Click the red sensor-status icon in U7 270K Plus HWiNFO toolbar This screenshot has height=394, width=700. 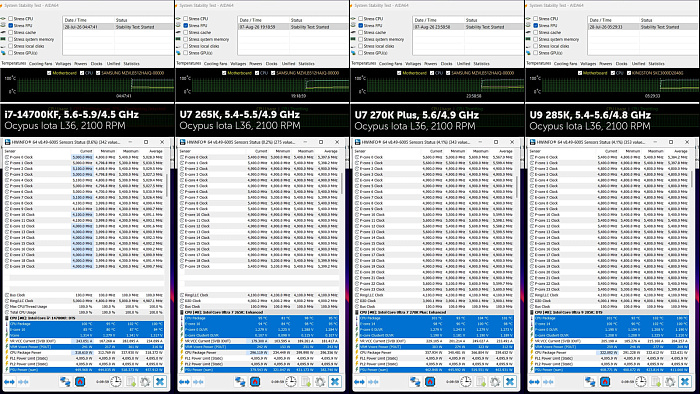pos(430,382)
